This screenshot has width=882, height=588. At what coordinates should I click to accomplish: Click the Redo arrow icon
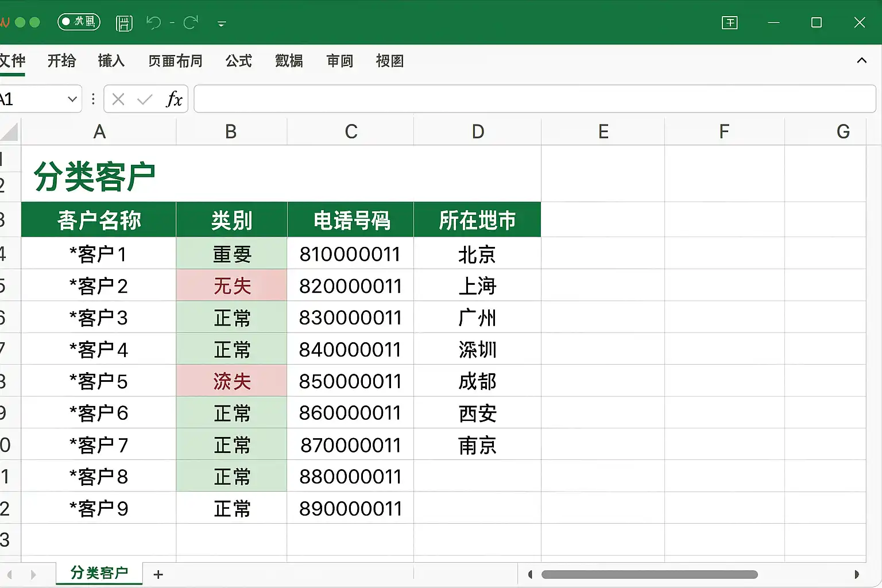coord(191,22)
